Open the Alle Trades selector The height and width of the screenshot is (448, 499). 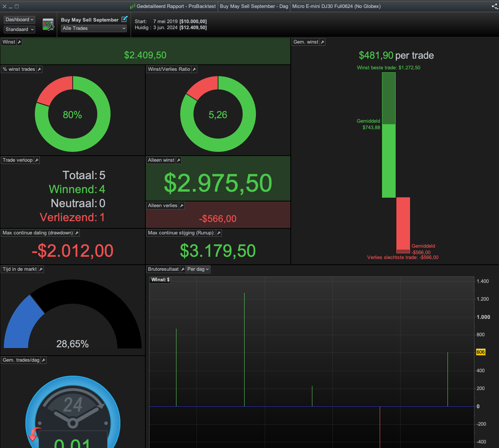94,28
